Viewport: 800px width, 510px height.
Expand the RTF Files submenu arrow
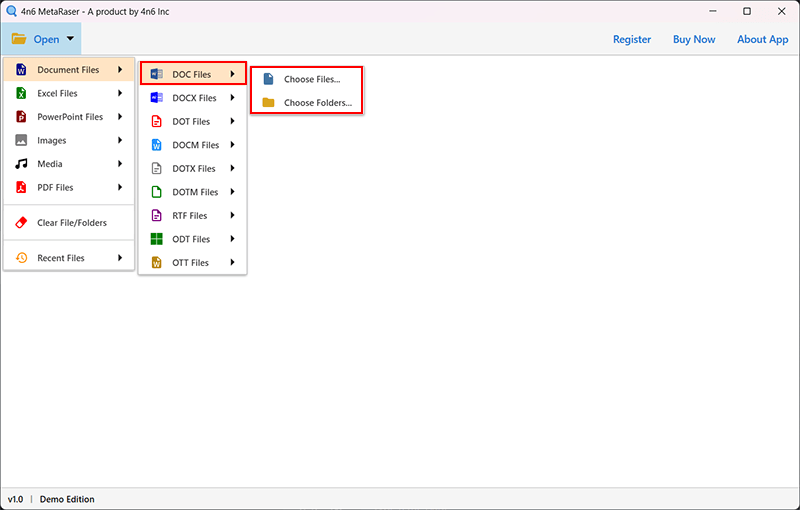pos(232,215)
